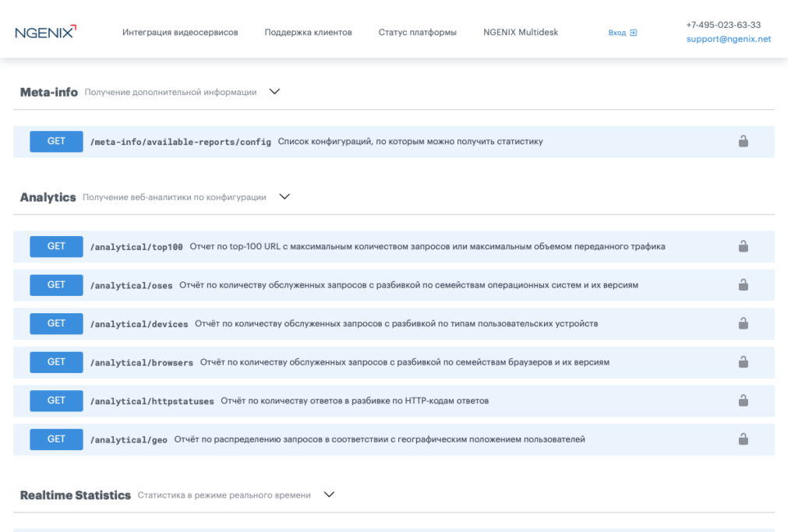
Task: Click the /analytical/geo path text
Action: click(129, 440)
